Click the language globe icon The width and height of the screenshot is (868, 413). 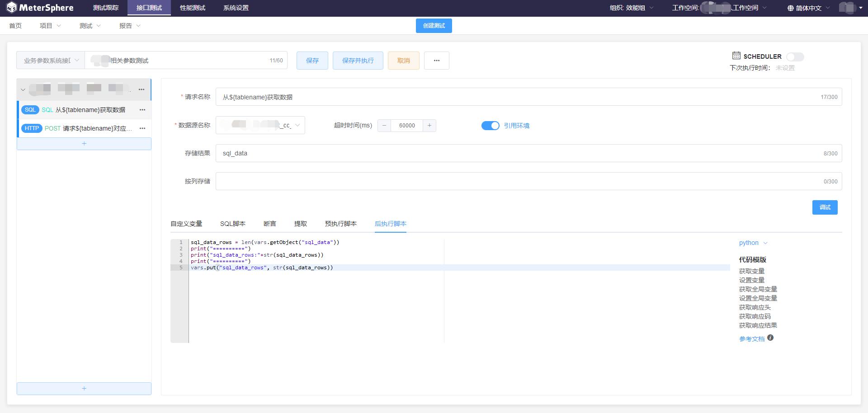click(x=790, y=8)
